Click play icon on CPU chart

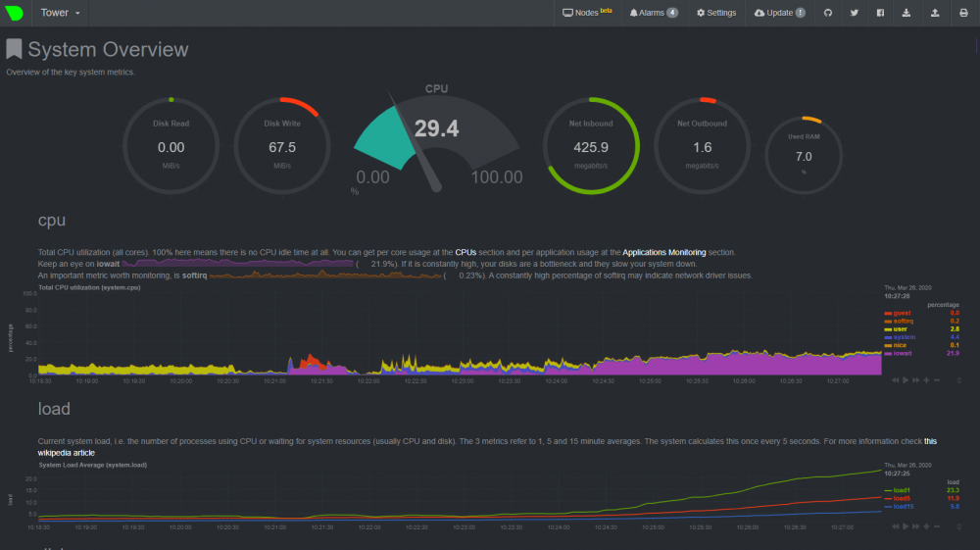pos(906,380)
